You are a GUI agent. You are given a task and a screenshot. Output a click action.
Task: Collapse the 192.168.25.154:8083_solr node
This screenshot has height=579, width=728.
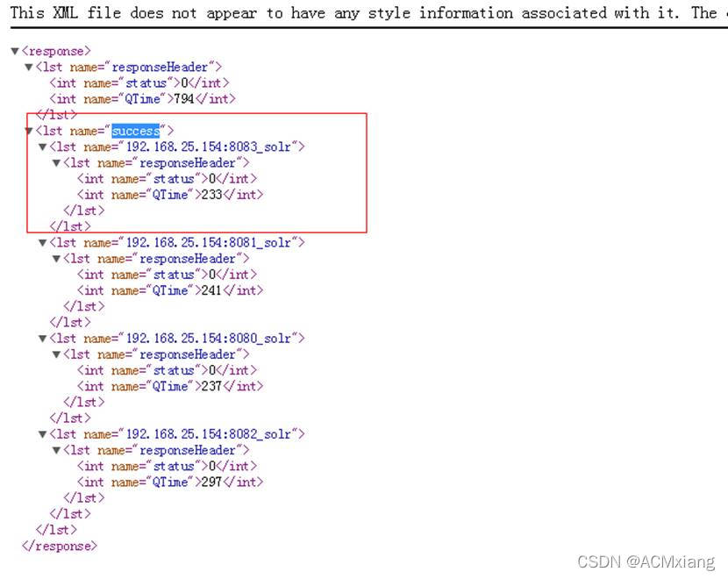[43, 147]
